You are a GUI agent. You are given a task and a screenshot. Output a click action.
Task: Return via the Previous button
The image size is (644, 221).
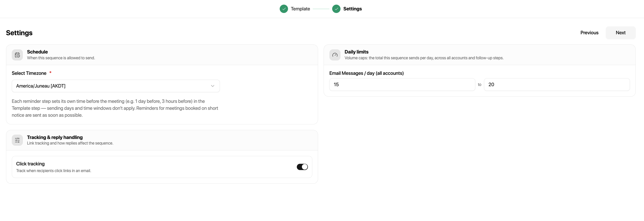click(589, 33)
